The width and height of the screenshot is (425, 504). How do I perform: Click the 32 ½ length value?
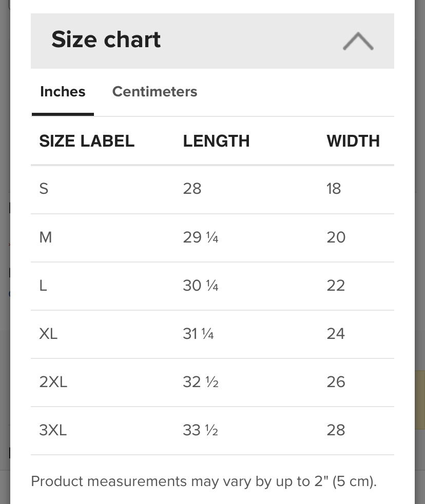click(201, 382)
